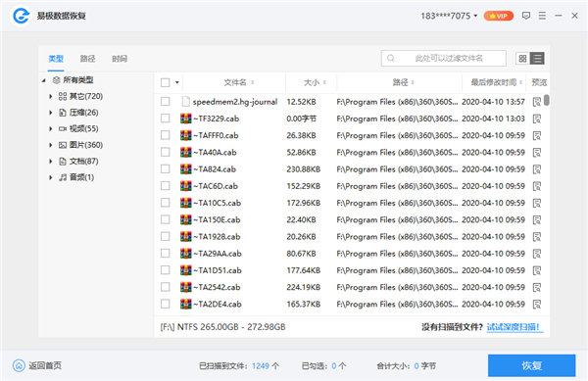Expand the 图片(360) category
This screenshot has height=381, width=588.
click(x=51, y=145)
